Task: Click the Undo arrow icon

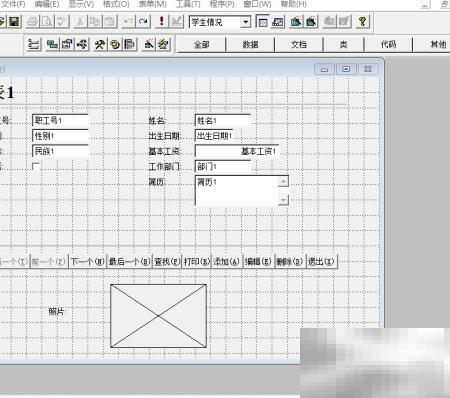Action: pos(128,22)
